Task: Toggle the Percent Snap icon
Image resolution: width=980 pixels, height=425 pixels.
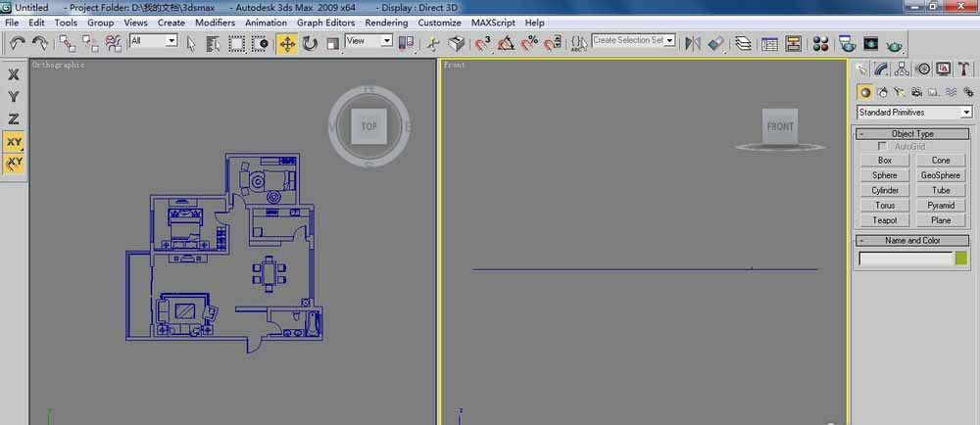Action: [x=529, y=43]
